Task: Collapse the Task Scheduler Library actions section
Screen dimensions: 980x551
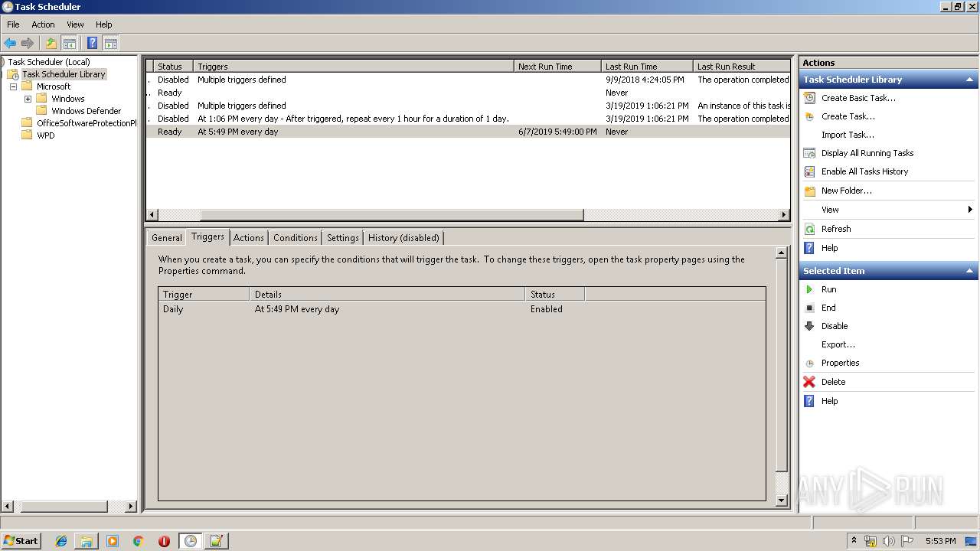Action: coord(970,80)
